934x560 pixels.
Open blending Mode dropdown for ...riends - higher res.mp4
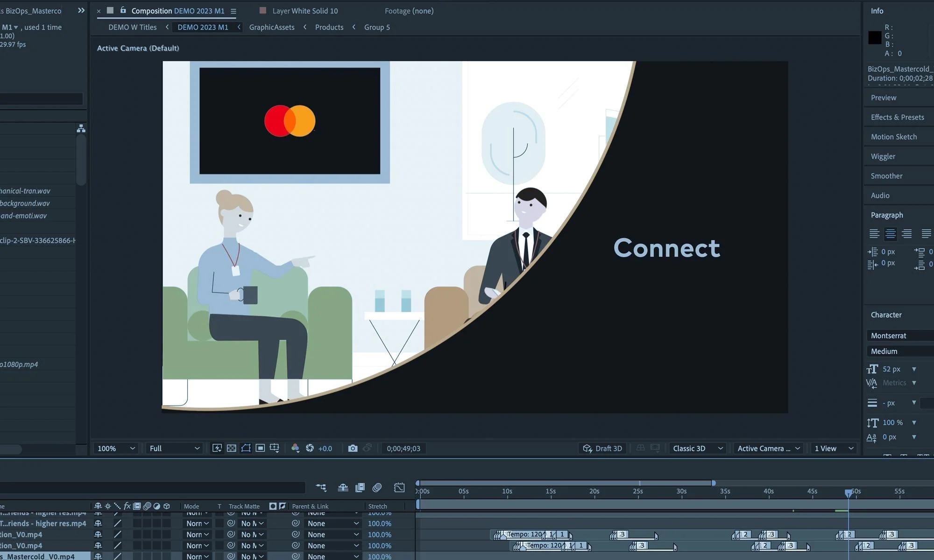click(197, 523)
